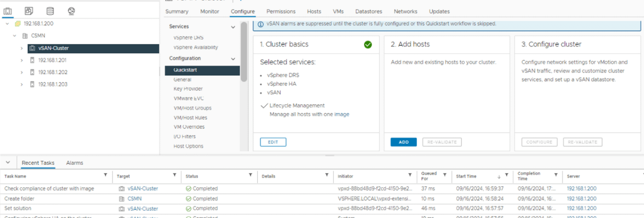Viewport: 644px width, 218px height.
Task: Open the filter icon of Task Name column
Action: tap(105, 175)
